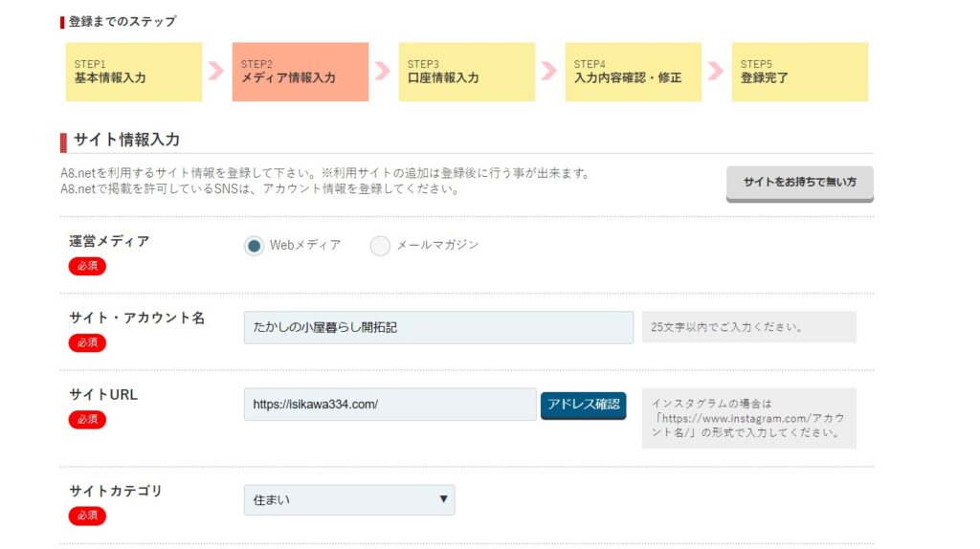Click the 必須 badge under 運営メディア
Screen dimensions: 980x549
click(87, 266)
